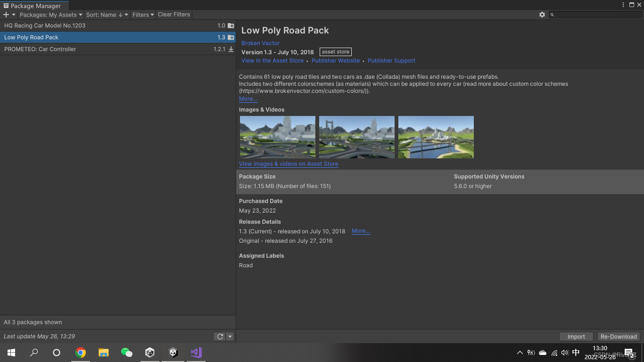Open Publisher Support link

tap(391, 60)
